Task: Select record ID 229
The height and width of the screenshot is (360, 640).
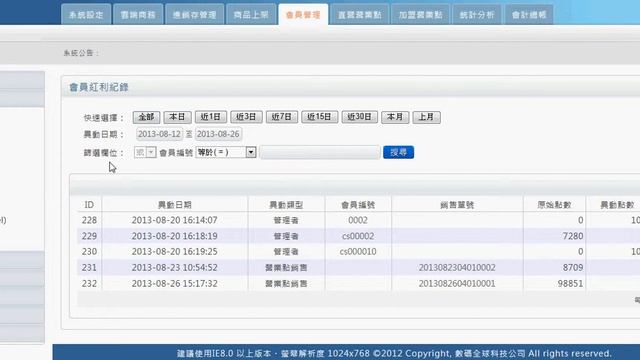Action: (x=89, y=236)
